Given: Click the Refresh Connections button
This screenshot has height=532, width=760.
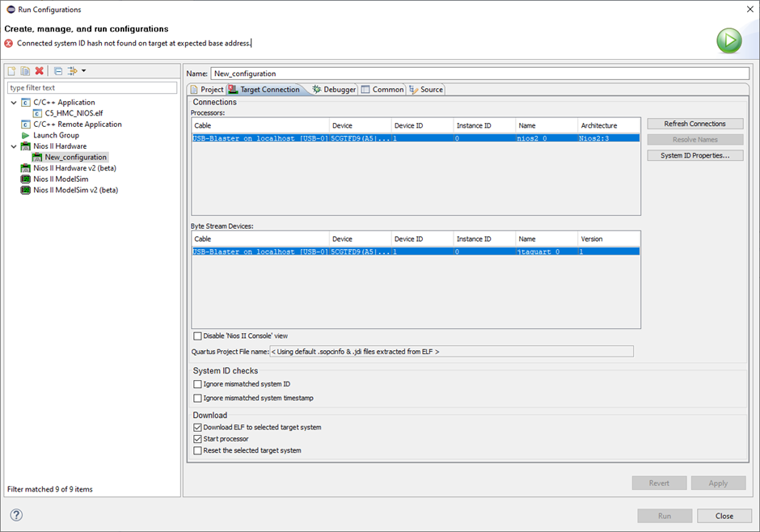Looking at the screenshot, I should click(x=695, y=124).
